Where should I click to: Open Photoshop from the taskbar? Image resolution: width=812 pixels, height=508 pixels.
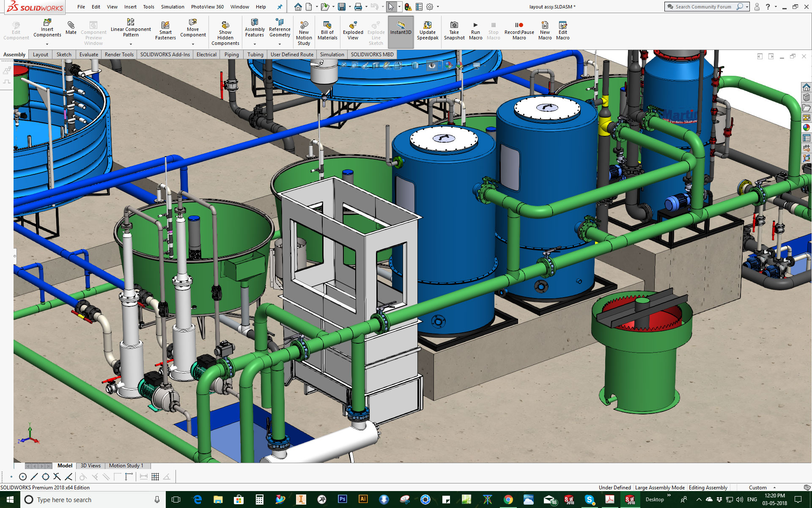point(342,500)
